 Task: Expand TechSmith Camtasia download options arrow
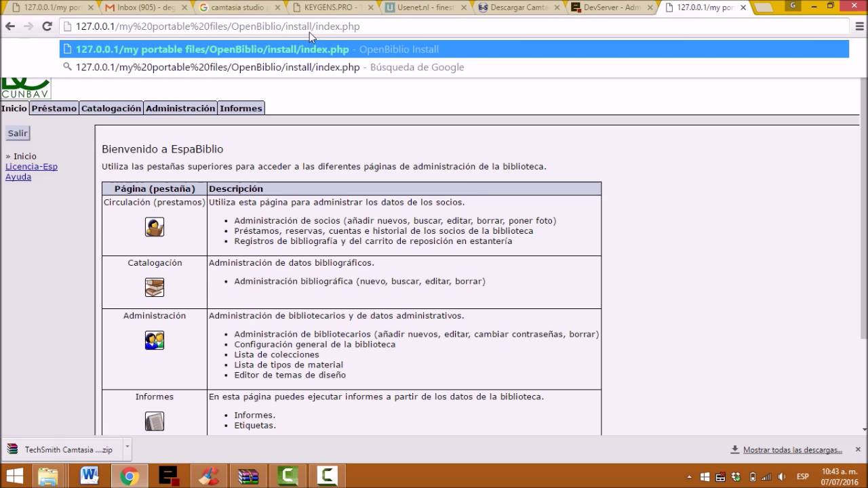pos(127,448)
